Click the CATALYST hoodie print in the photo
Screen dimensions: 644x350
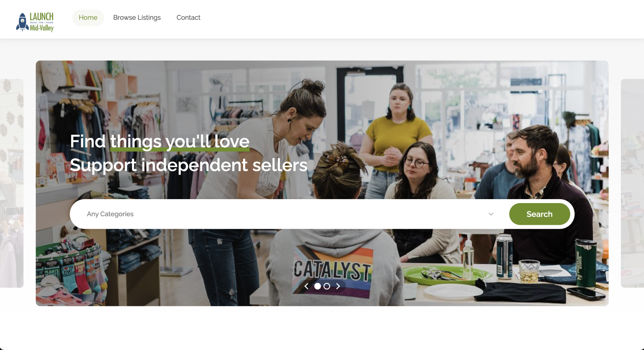[332, 270]
